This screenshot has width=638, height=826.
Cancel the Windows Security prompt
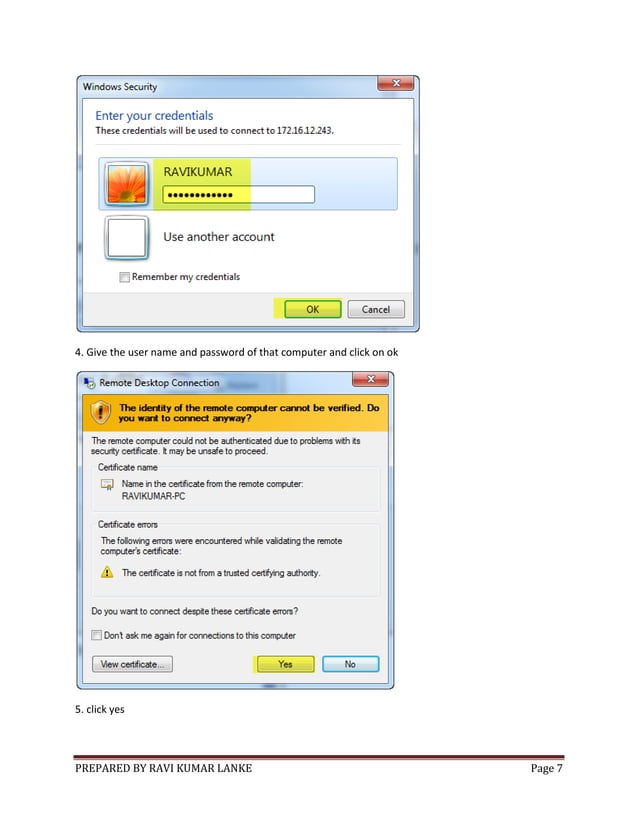pos(376,309)
